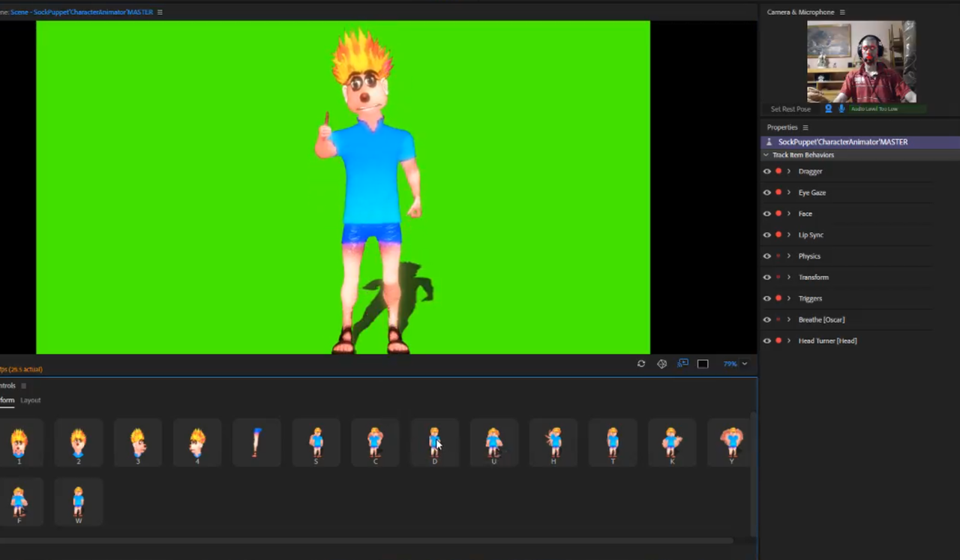Arm the Breathe [Oscar] record dot
The width and height of the screenshot is (960, 560).
tap(778, 319)
